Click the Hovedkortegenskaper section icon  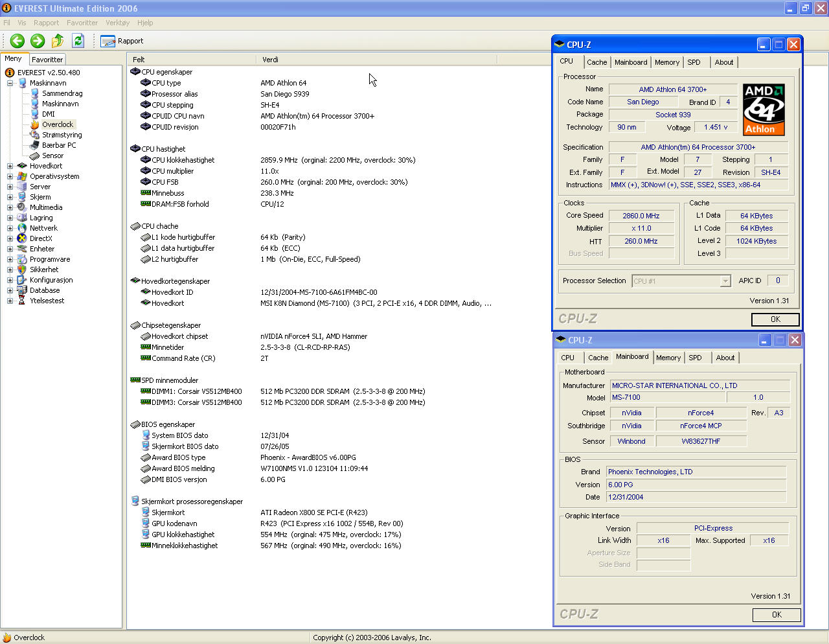pos(135,281)
